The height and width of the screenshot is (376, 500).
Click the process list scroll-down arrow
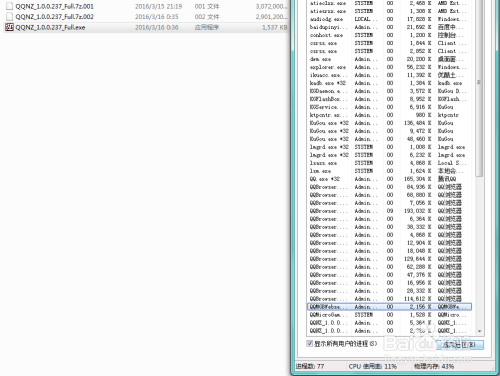tap(480, 331)
